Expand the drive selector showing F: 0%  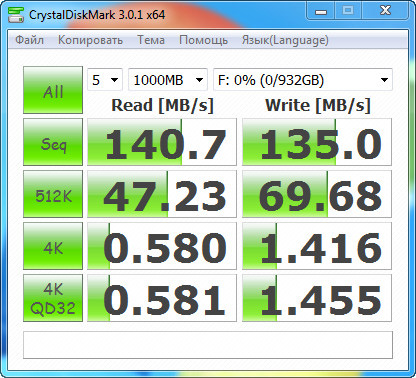pyautogui.click(x=303, y=80)
